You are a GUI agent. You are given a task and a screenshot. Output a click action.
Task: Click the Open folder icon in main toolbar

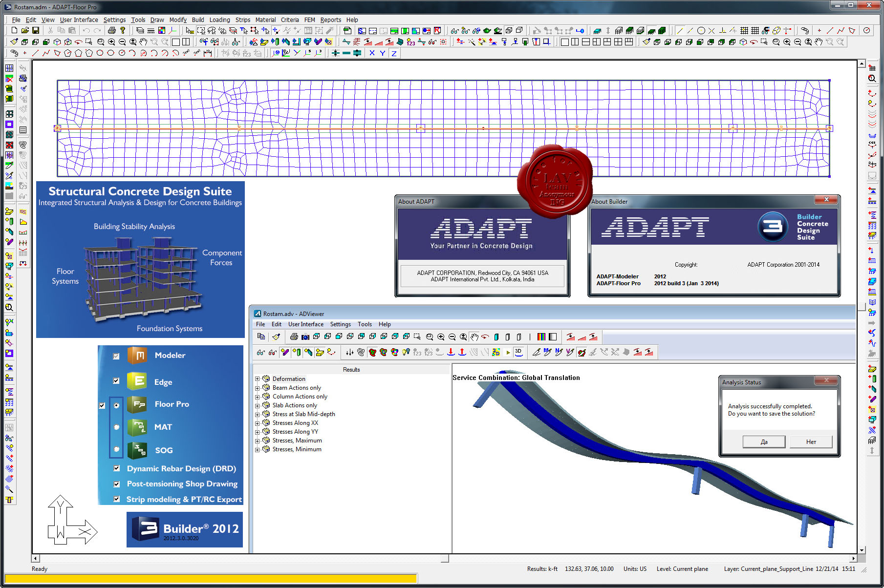pyautogui.click(x=25, y=30)
